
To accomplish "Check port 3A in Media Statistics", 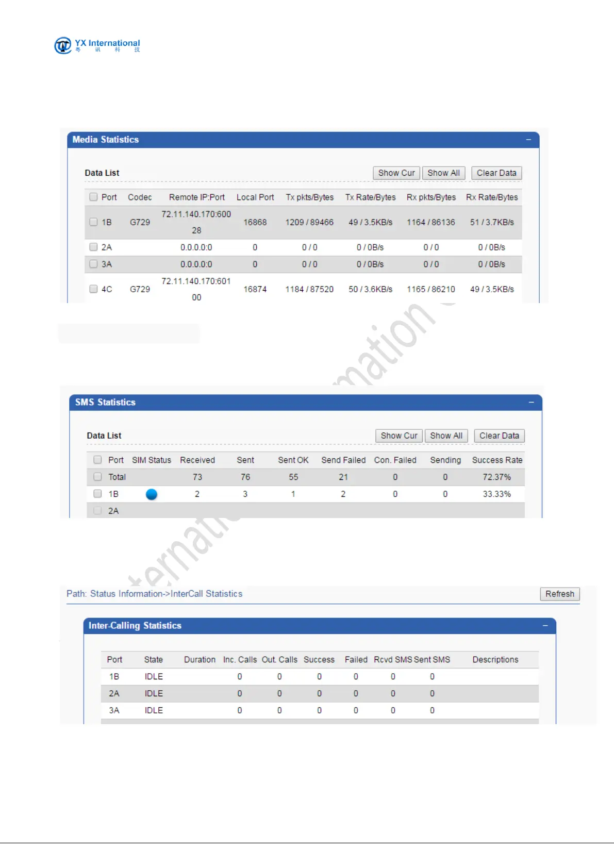I will 93,264.
